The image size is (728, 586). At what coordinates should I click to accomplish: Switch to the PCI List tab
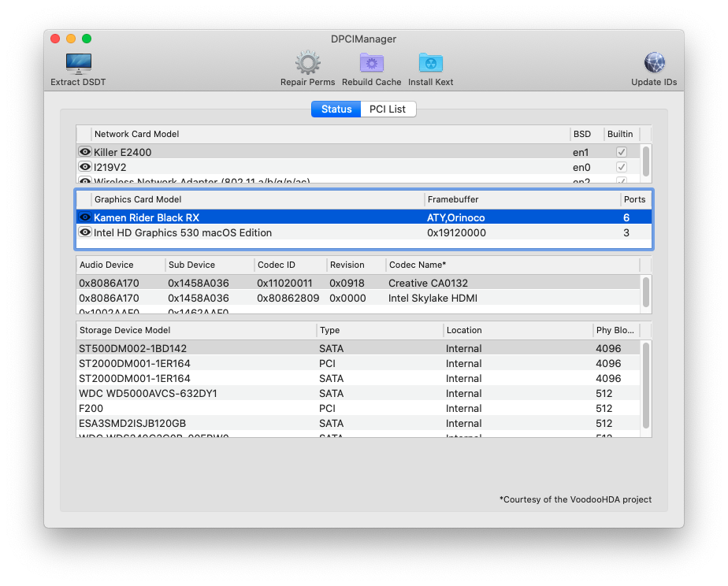pos(388,109)
